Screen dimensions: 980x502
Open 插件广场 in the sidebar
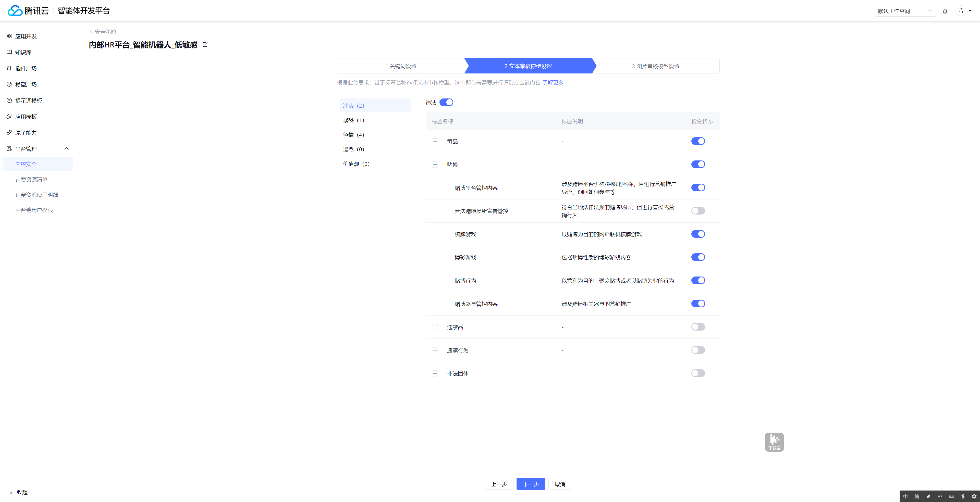click(26, 68)
